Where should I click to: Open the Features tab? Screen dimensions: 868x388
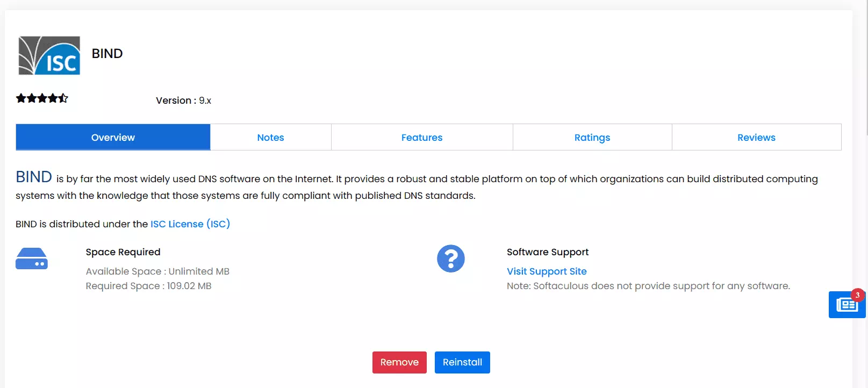422,137
